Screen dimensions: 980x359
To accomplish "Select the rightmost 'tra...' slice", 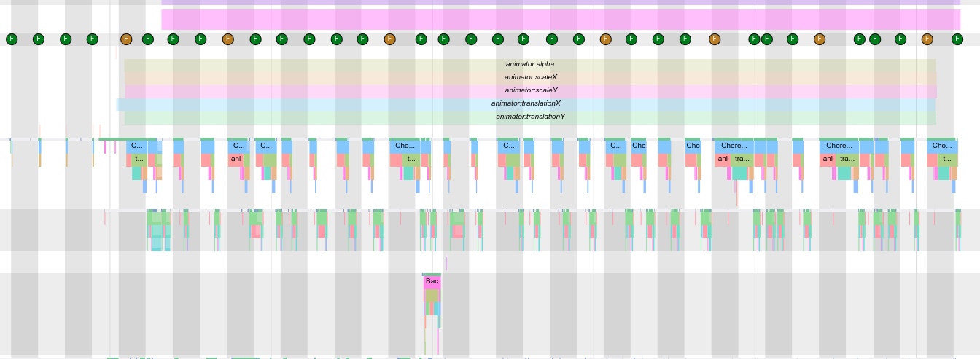I will 846,159.
